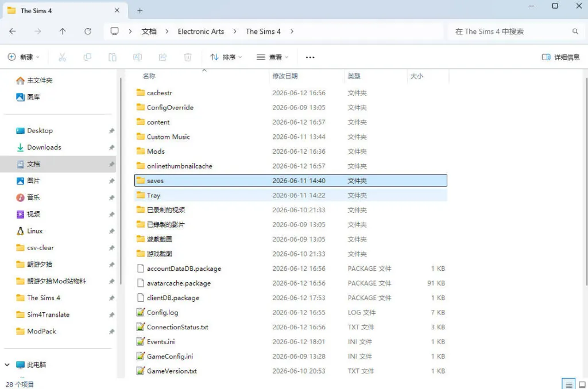This screenshot has height=389, width=588.
Task: Click the share icon in toolbar
Action: coord(163,57)
